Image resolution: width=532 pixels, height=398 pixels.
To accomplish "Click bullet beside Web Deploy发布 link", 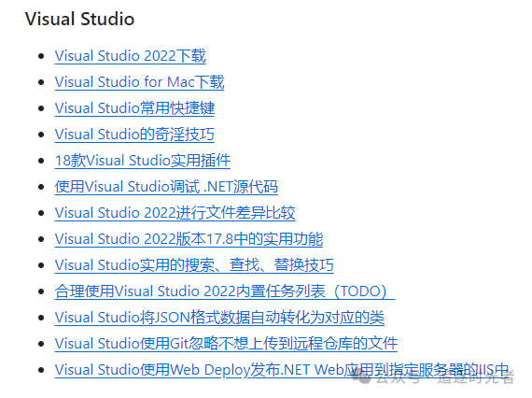I will tap(41, 370).
